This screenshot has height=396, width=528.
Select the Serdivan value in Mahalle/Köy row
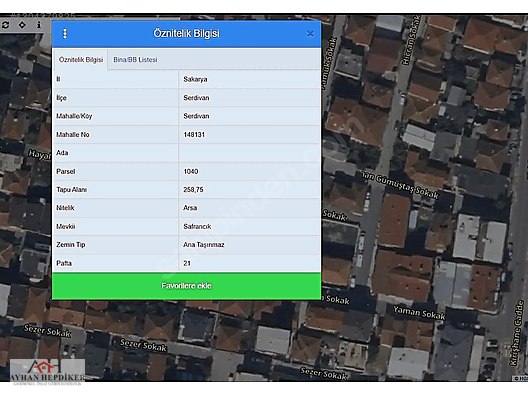(196, 116)
